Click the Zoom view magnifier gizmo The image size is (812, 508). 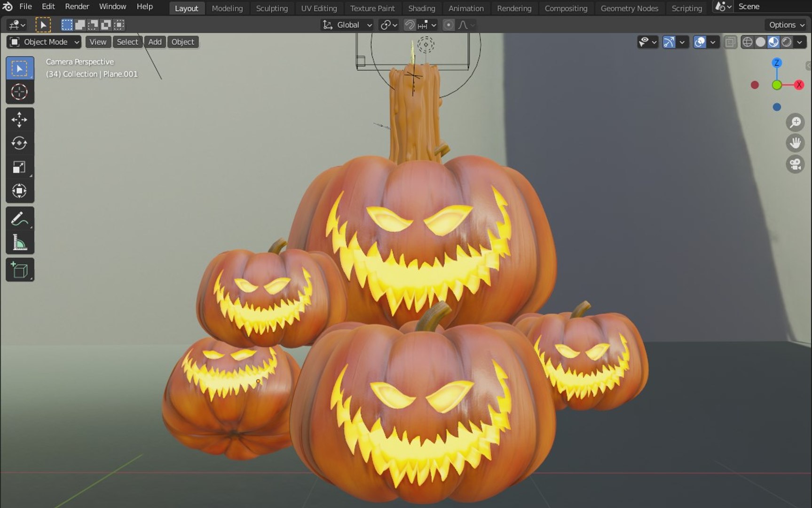(x=795, y=122)
